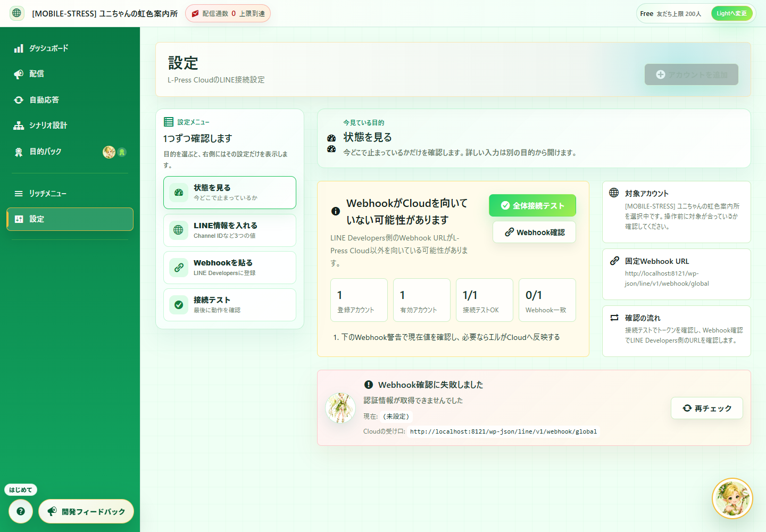Click the arrows icon in 確認の流れ card
Screen dimensions: 766x532
(x=614, y=318)
